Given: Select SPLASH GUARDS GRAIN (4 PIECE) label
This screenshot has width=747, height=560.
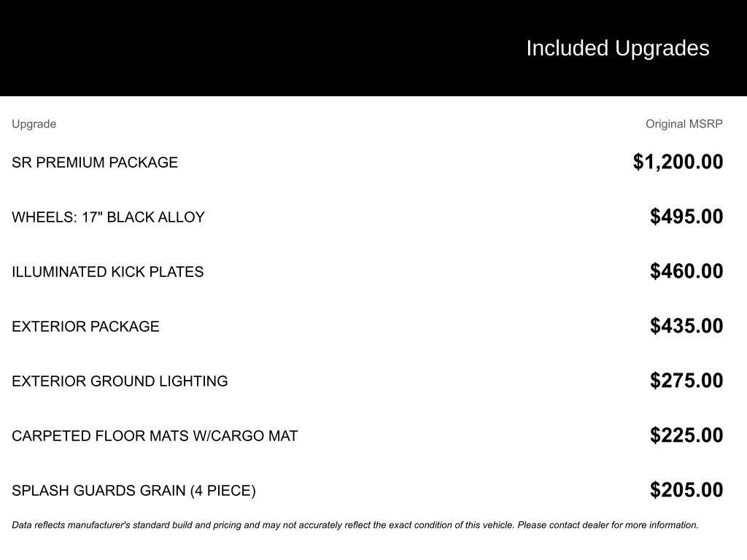Looking at the screenshot, I should click(x=133, y=491).
